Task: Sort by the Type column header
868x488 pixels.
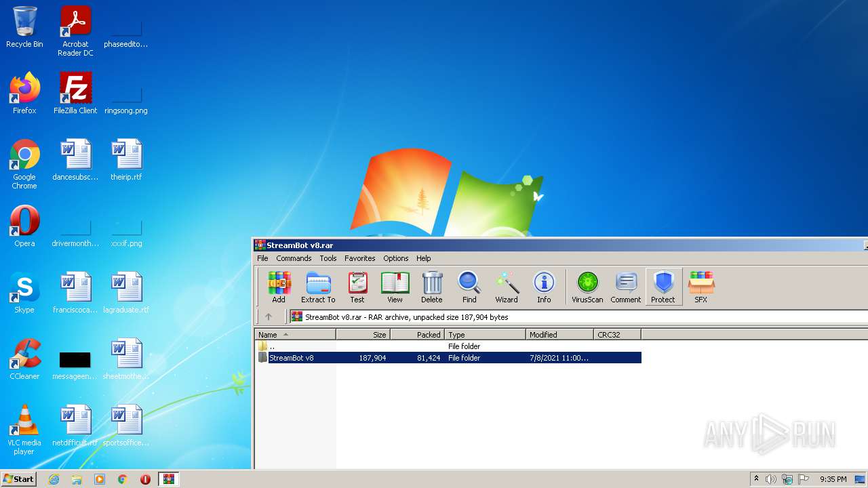Action: tap(485, 334)
